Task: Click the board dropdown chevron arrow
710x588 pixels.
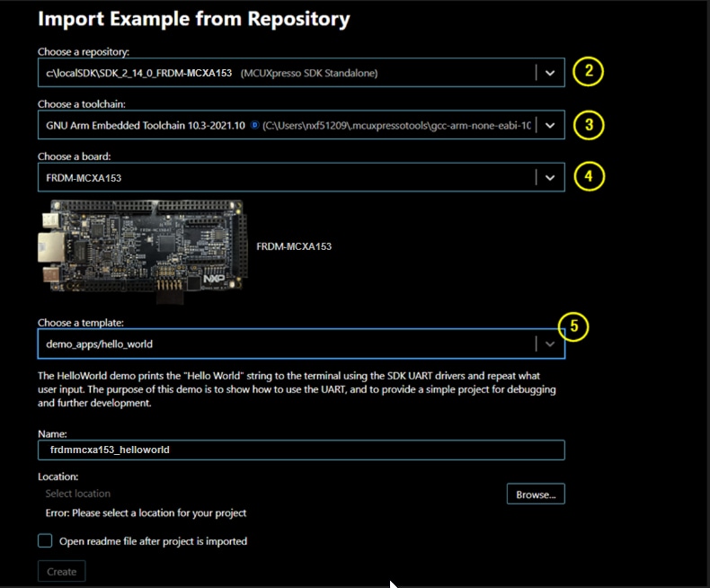Action: (550, 178)
